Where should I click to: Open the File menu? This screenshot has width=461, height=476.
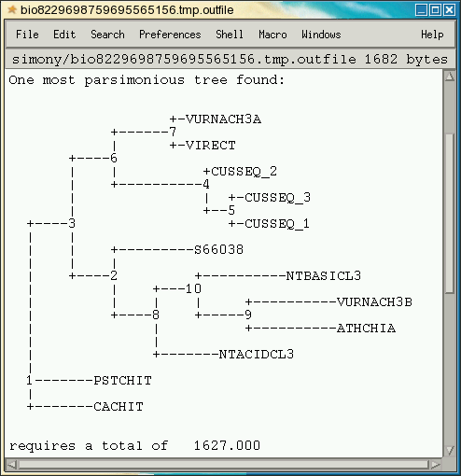pos(27,35)
